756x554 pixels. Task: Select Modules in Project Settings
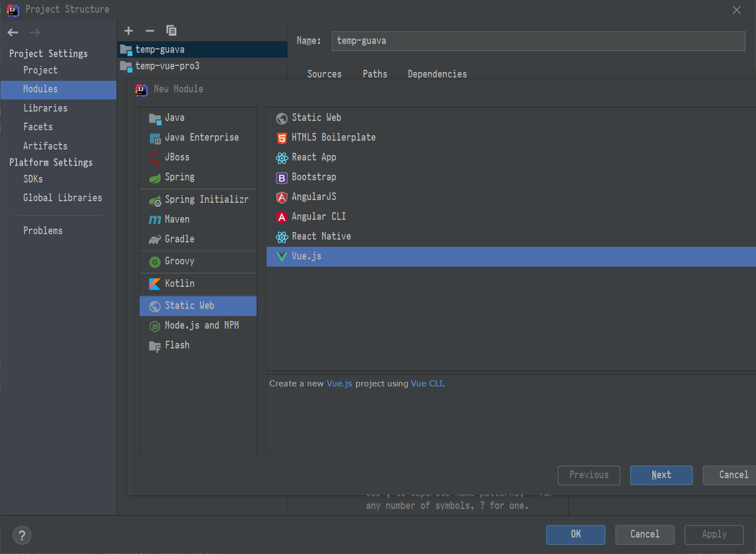tap(58, 90)
